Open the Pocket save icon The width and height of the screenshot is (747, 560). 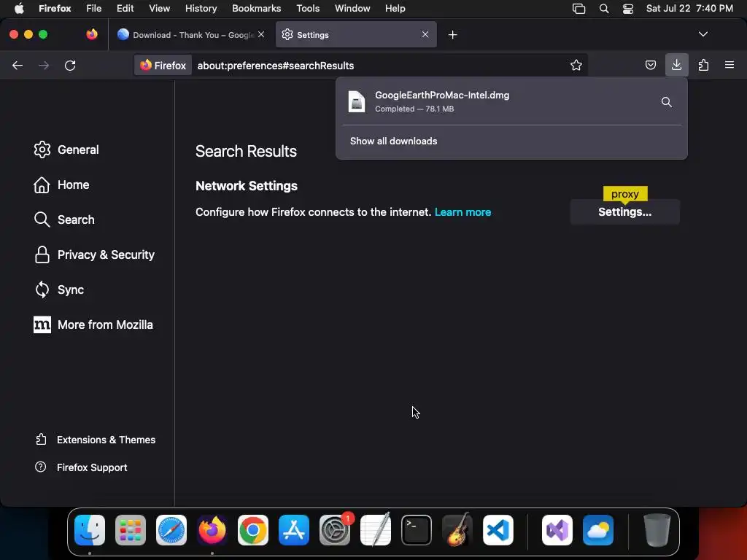(x=650, y=65)
